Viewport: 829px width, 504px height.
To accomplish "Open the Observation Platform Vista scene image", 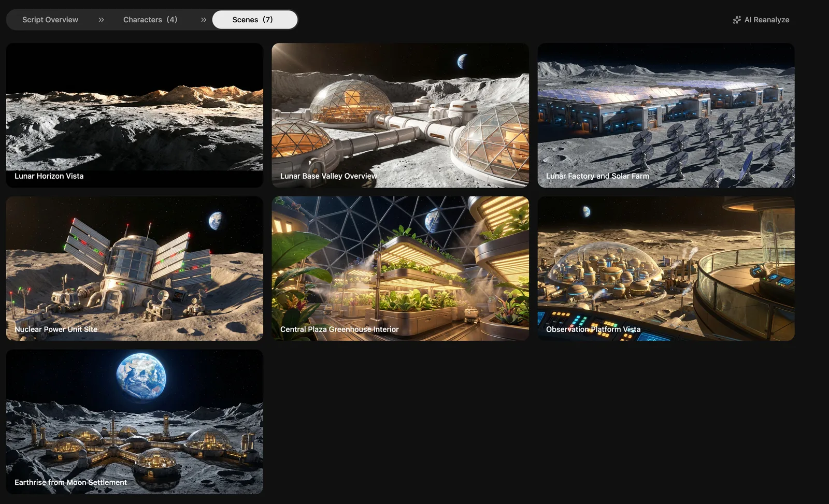I will 666,261.
